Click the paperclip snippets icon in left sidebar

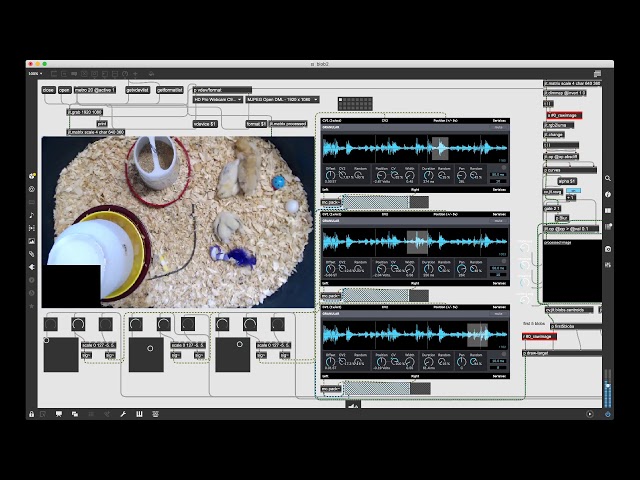click(x=32, y=254)
